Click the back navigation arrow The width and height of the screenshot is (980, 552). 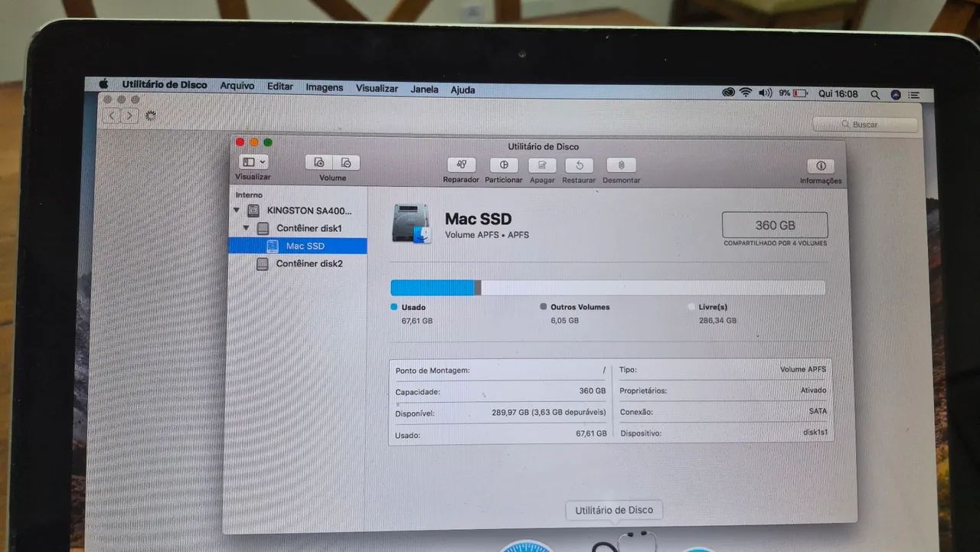pos(111,115)
